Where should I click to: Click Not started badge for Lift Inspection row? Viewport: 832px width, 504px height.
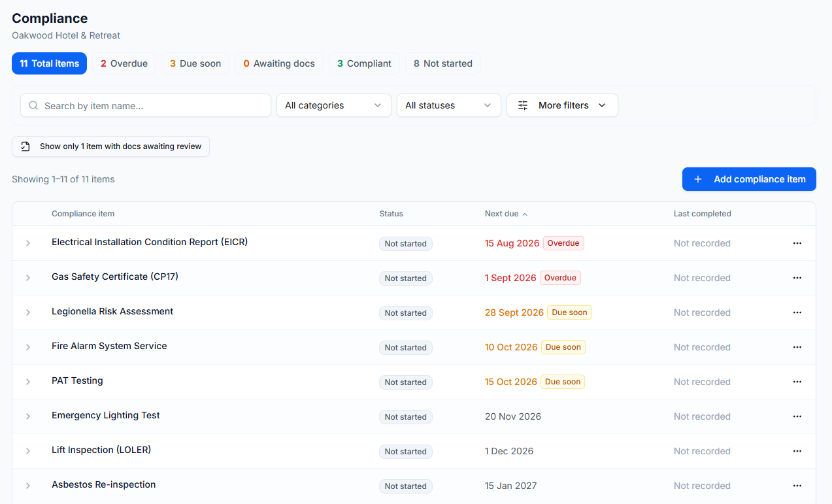pyautogui.click(x=405, y=452)
